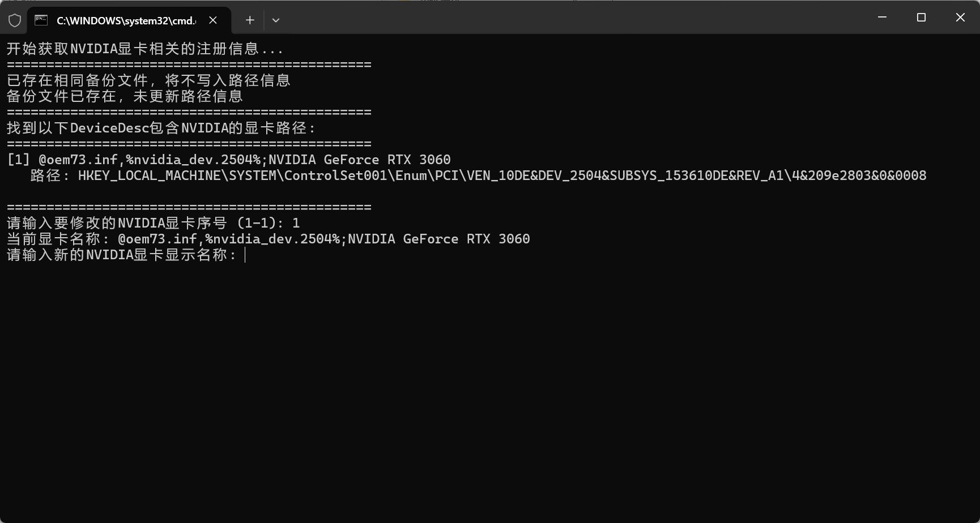This screenshot has height=523, width=980.
Task: Click the [1] @oem73.inf device entry line
Action: pyautogui.click(x=229, y=160)
